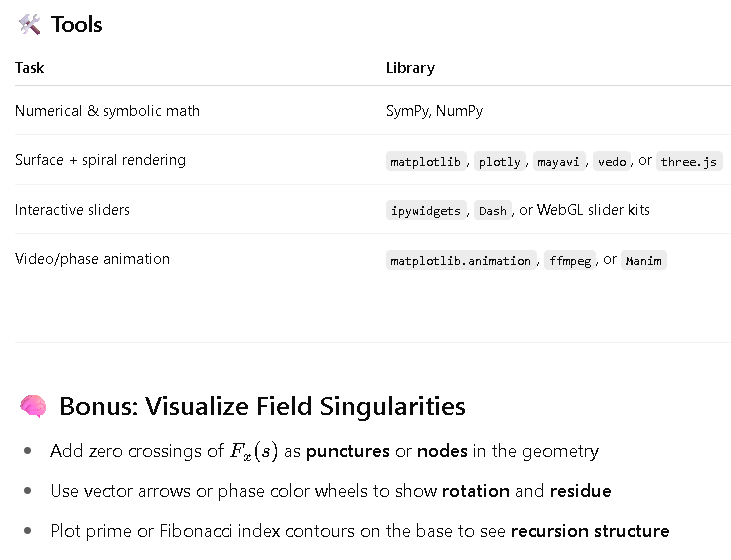Click the SymPy, NumPy cell
Viewport: 731px width, 560px height.
pos(434,111)
